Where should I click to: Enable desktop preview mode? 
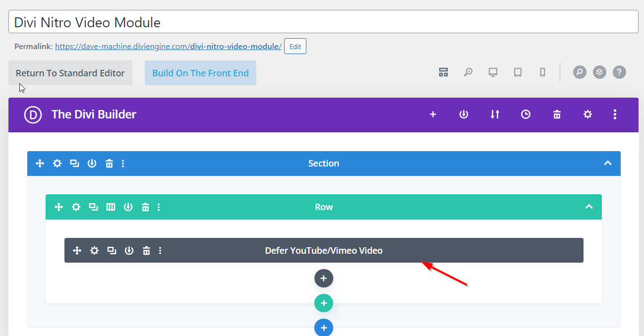(x=493, y=72)
